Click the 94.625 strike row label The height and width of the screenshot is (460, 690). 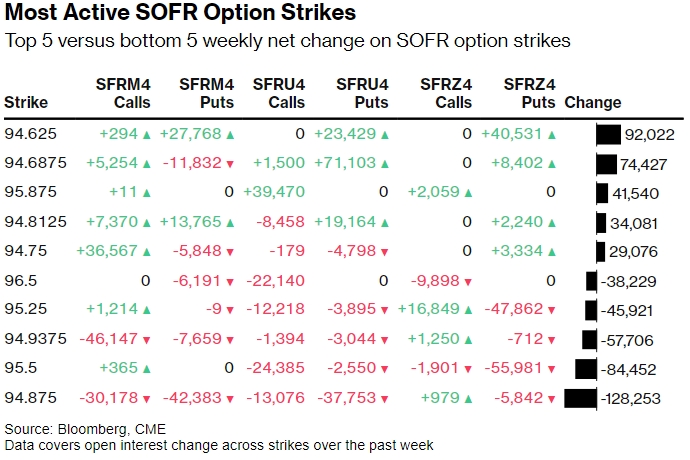tap(30, 134)
